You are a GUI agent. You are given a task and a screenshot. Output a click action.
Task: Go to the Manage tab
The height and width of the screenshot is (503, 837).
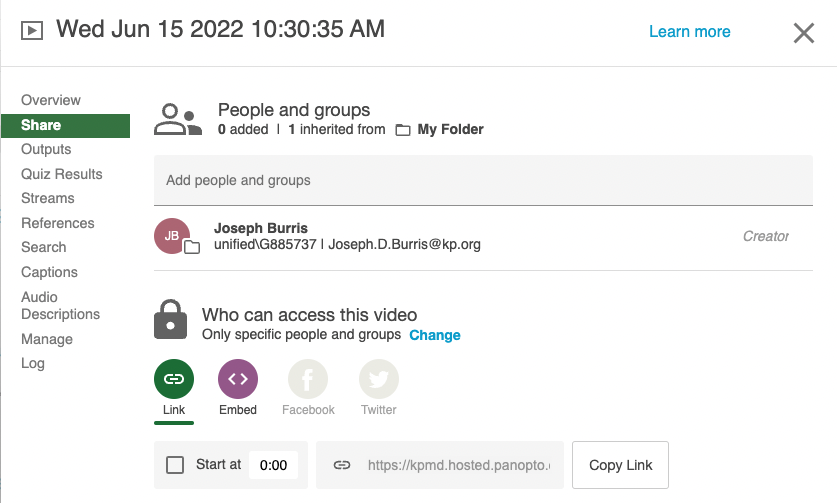coord(47,339)
